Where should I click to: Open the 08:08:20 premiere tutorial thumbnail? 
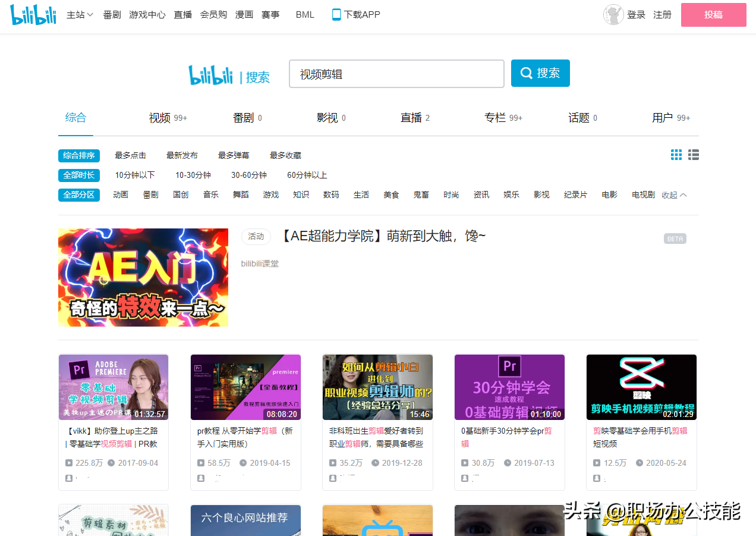245,387
